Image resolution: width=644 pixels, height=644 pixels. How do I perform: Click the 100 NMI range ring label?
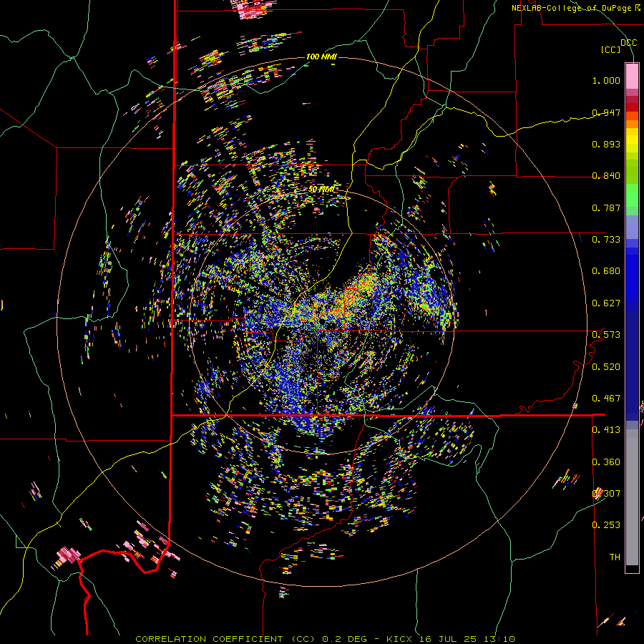click(321, 57)
